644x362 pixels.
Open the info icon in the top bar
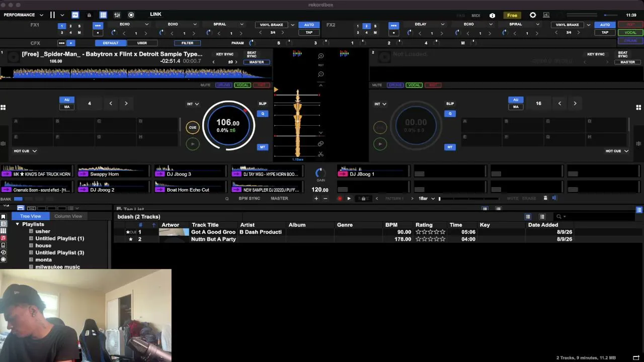[x=492, y=15]
